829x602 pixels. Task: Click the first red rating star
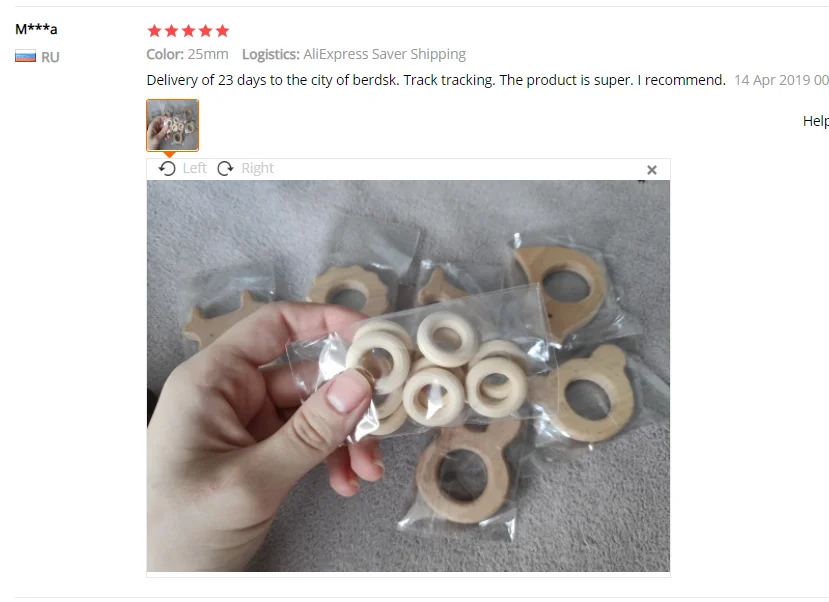[x=154, y=31]
